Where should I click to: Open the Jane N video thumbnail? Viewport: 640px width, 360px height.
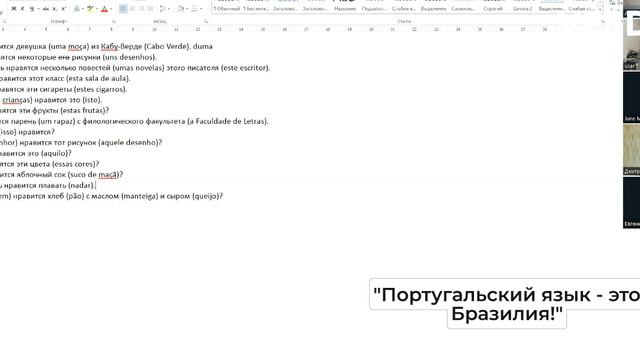point(631,98)
